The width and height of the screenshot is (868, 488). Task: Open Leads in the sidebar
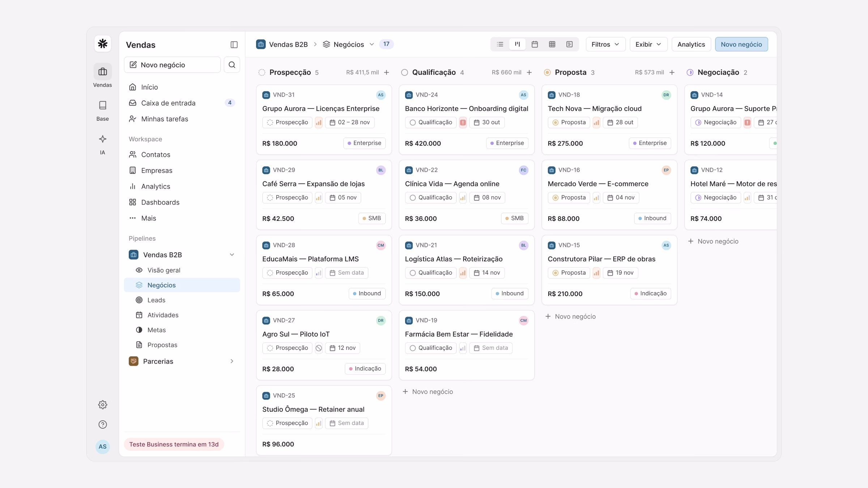[x=182, y=300]
